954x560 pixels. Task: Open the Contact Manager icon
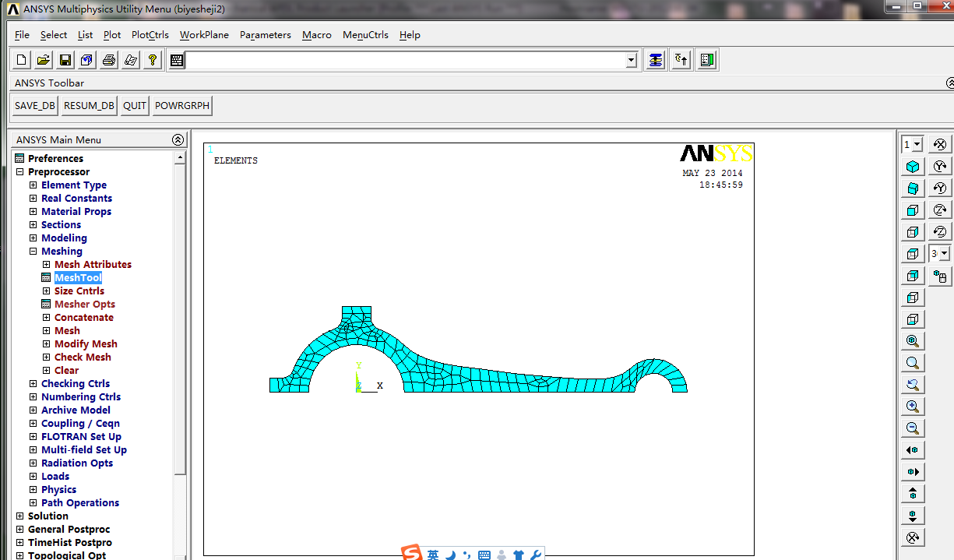coord(707,60)
